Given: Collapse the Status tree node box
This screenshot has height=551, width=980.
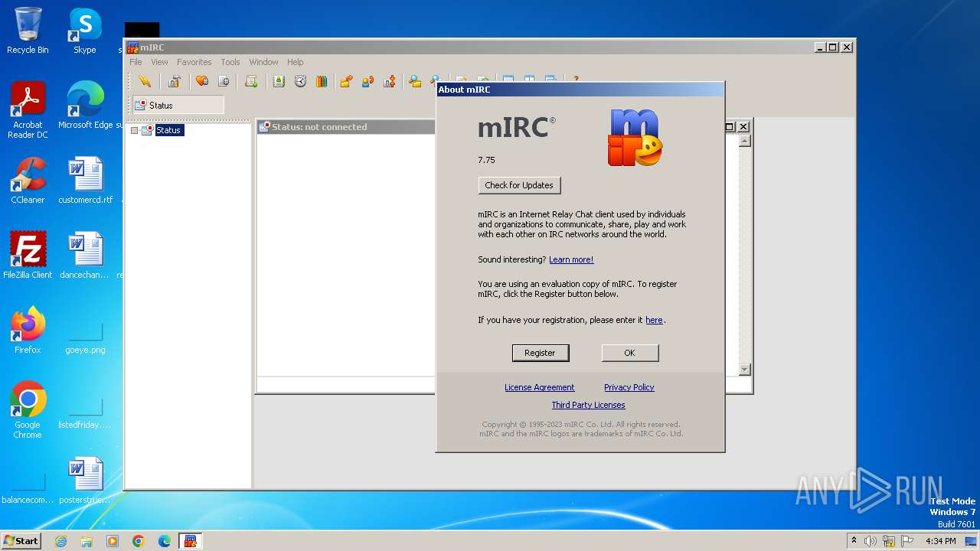Looking at the screenshot, I should (135, 130).
